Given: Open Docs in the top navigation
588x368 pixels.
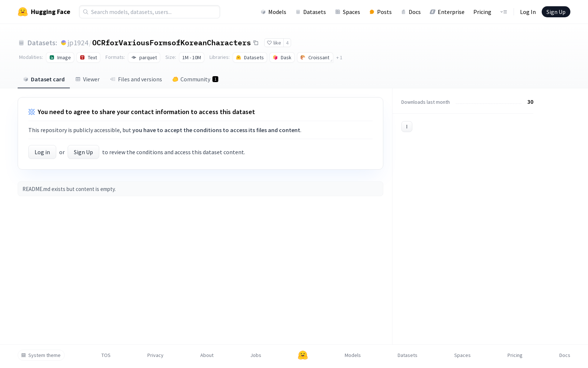Looking at the screenshot, I should [x=410, y=12].
